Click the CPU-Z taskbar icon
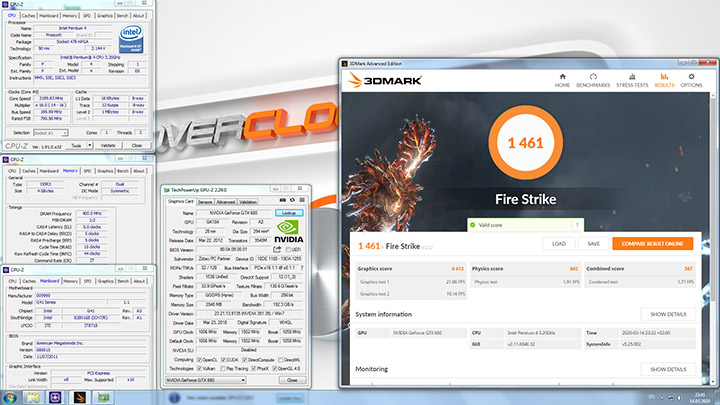The image size is (720, 405). (x=55, y=397)
